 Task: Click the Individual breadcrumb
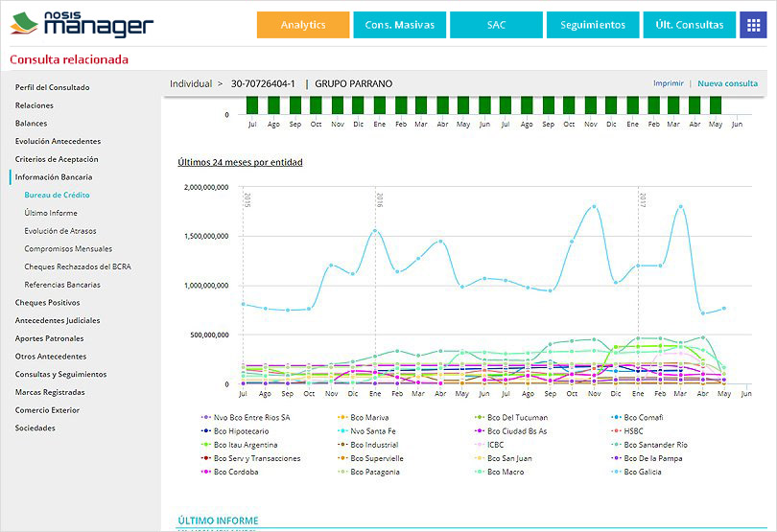click(191, 83)
